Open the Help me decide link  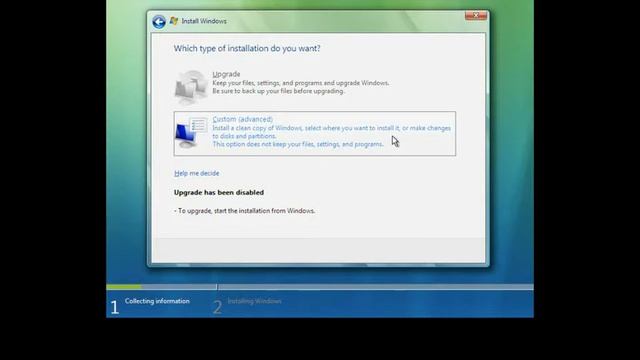197,173
